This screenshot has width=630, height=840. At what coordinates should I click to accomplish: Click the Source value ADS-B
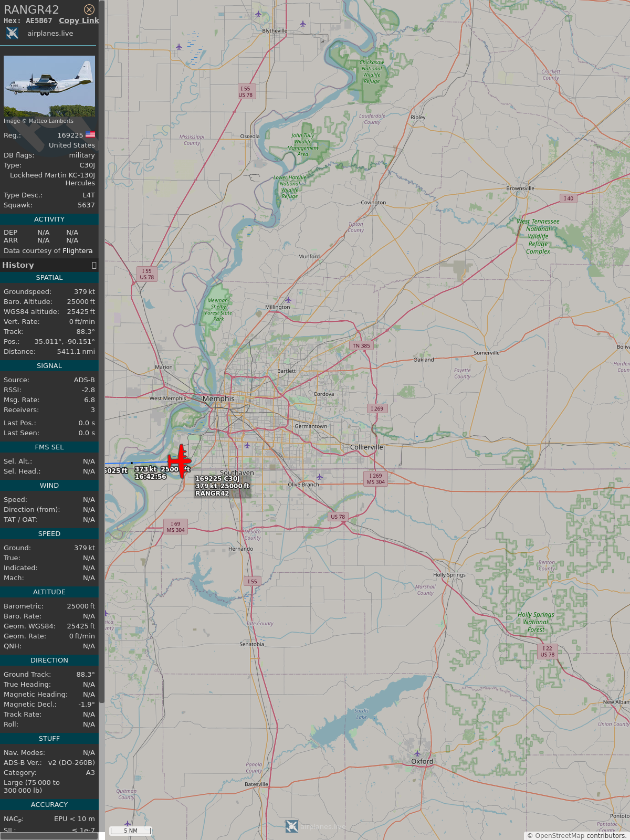pyautogui.click(x=84, y=380)
